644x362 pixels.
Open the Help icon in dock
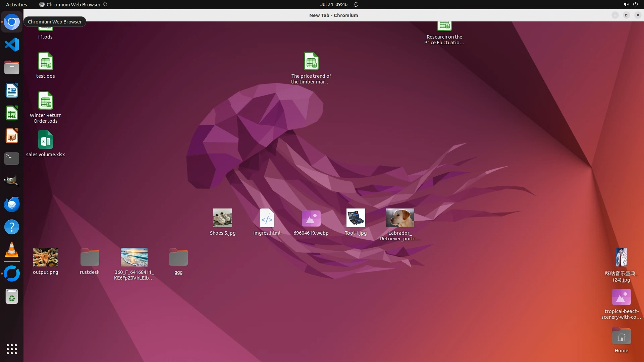coord(12,227)
